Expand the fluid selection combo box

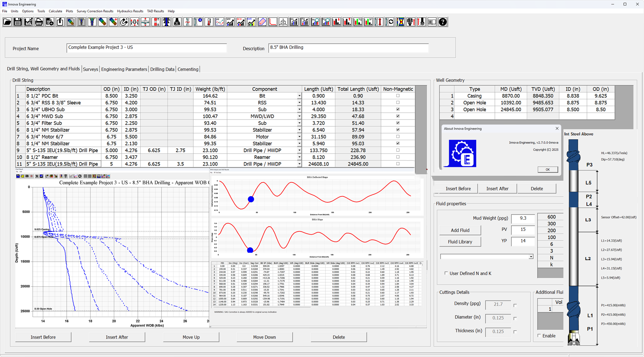pos(531,257)
